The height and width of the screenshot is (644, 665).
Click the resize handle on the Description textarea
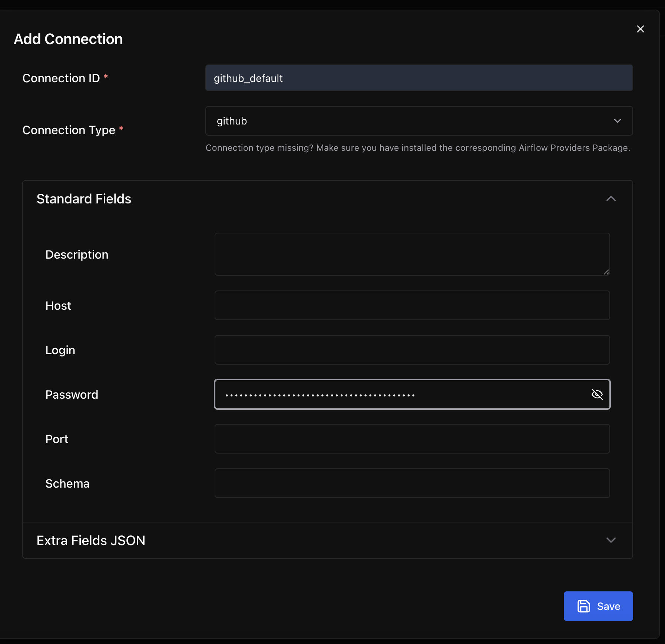[x=606, y=272]
